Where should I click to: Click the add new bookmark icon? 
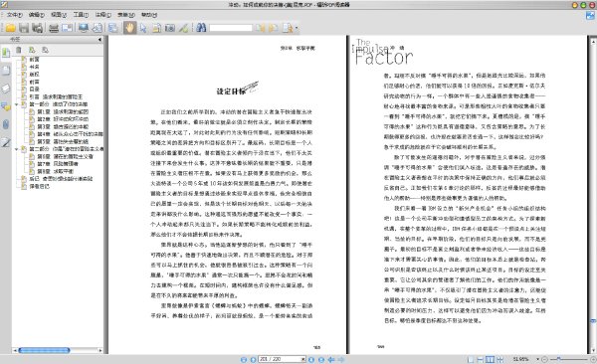pos(32,50)
